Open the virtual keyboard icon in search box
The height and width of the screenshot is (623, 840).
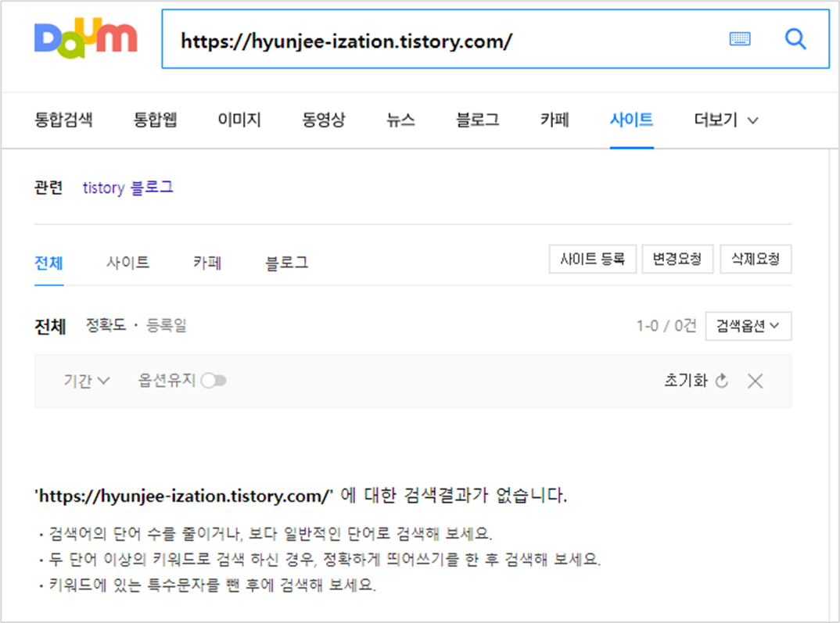point(740,38)
